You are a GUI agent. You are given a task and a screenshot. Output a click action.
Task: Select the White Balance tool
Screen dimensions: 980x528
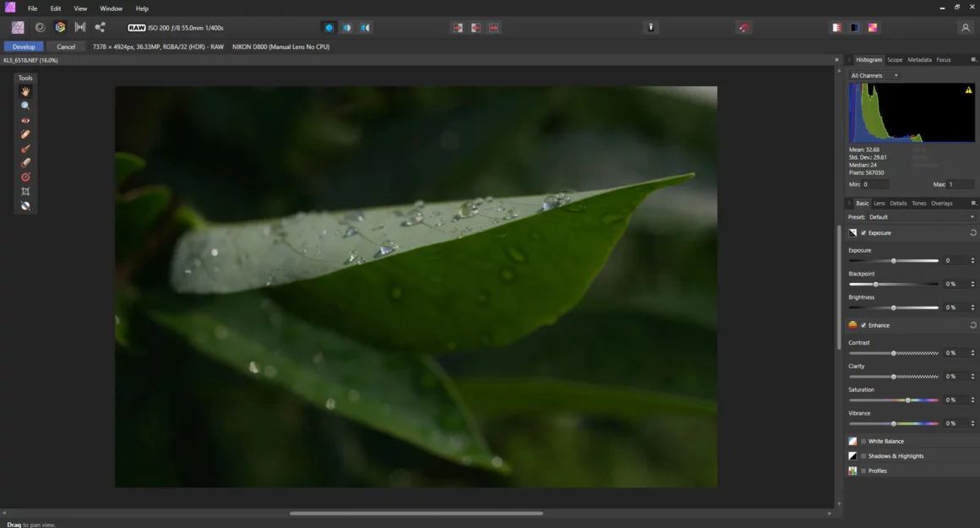(25, 205)
